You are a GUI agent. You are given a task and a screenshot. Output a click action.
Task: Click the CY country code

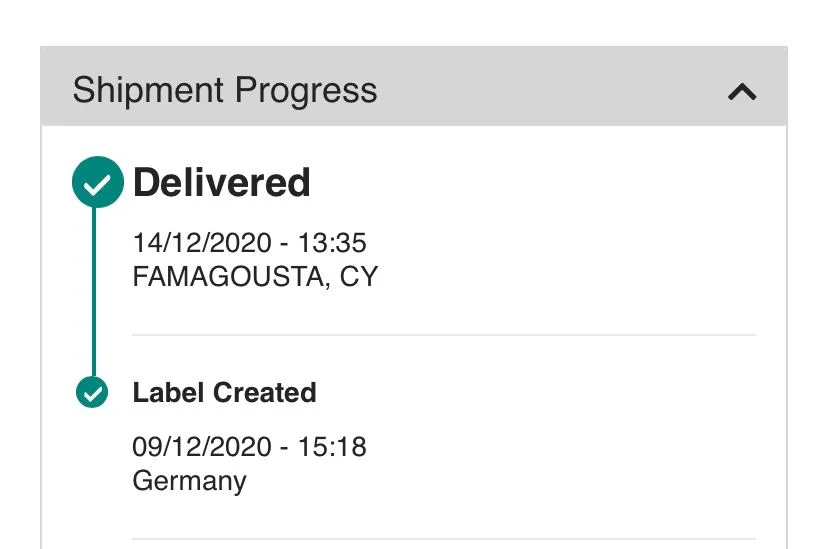359,276
